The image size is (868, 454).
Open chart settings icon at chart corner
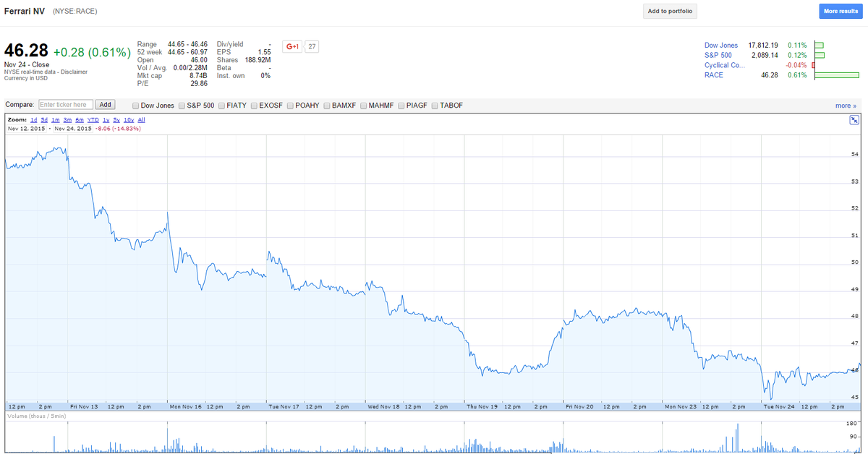[x=854, y=120]
